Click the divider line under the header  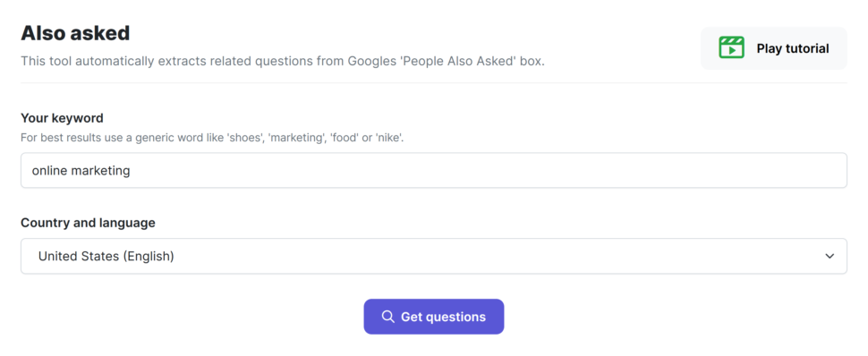point(433,83)
